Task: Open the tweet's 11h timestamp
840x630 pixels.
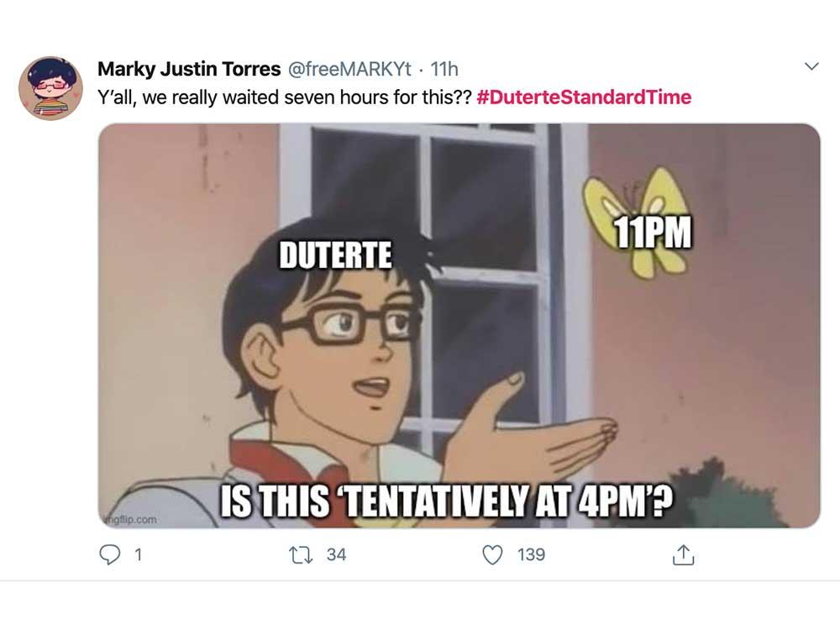Action: click(x=444, y=68)
